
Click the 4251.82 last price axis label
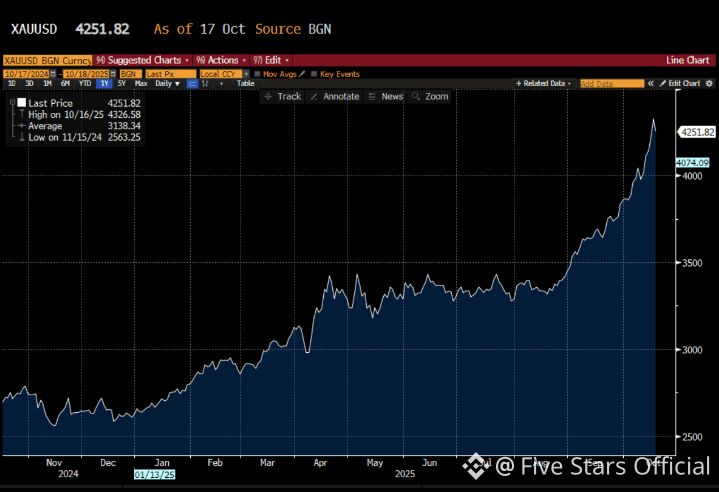coord(697,132)
